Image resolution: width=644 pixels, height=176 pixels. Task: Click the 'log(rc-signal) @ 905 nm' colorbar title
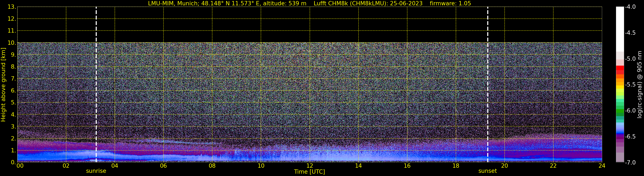click(x=640, y=85)
